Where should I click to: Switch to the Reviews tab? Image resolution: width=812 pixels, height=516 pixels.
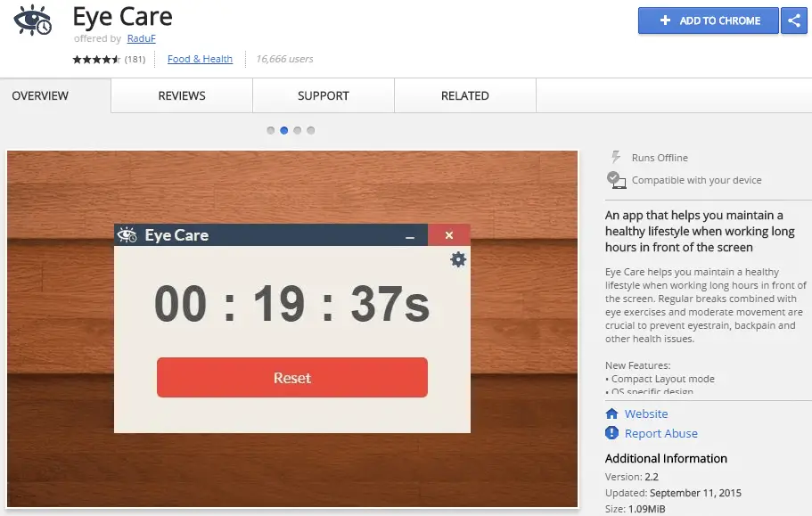pyautogui.click(x=182, y=95)
